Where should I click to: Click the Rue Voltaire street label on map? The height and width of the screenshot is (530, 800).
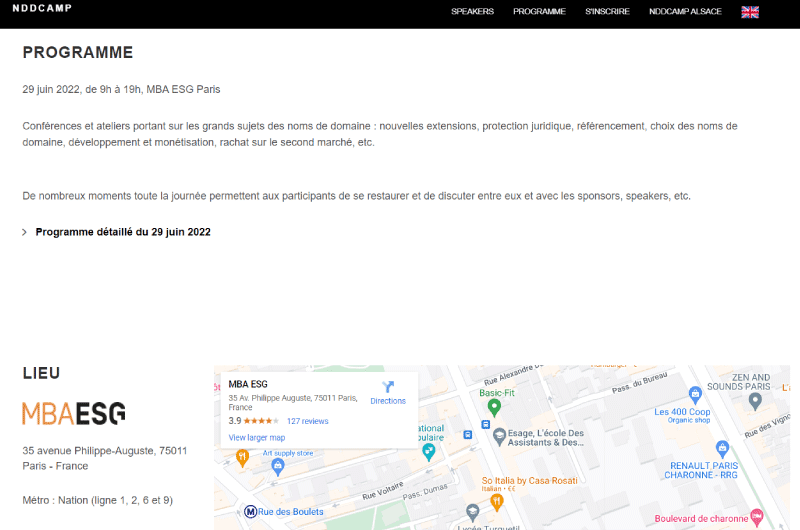383,490
